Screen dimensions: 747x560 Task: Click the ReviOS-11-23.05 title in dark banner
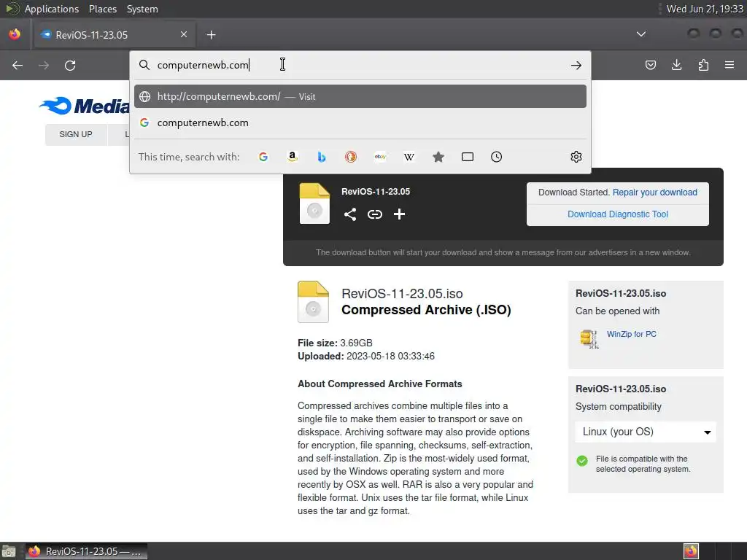pyautogui.click(x=376, y=192)
